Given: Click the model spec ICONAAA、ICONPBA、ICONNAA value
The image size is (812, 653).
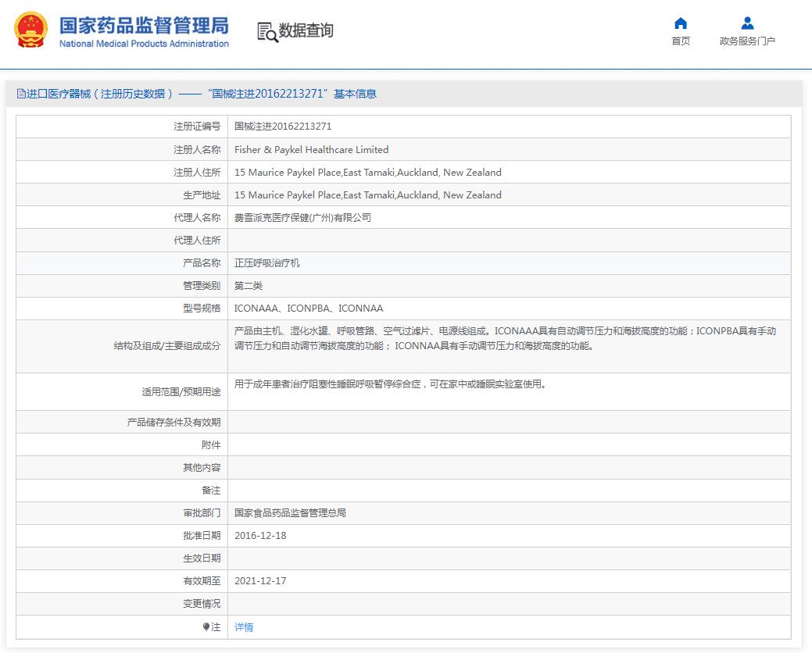Looking at the screenshot, I should [309, 309].
